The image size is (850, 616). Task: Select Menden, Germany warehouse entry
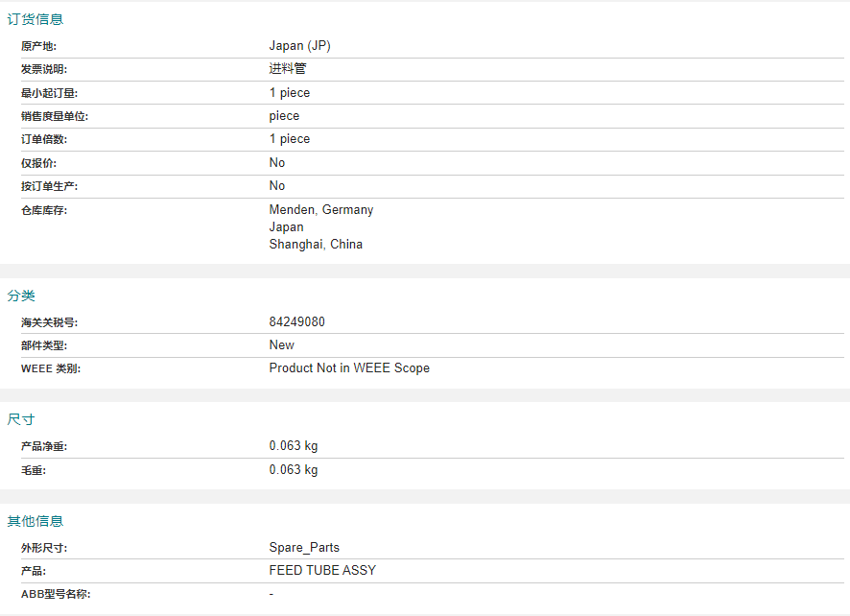(x=321, y=210)
